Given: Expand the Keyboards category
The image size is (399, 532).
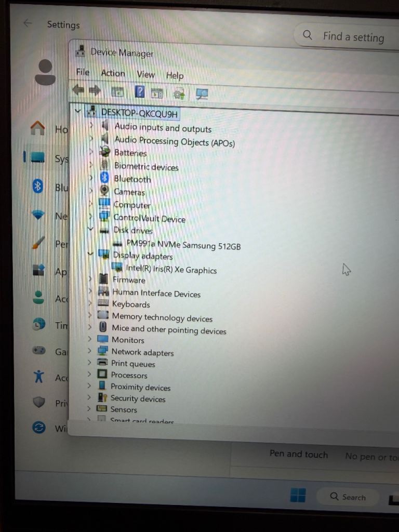Looking at the screenshot, I should (x=90, y=303).
